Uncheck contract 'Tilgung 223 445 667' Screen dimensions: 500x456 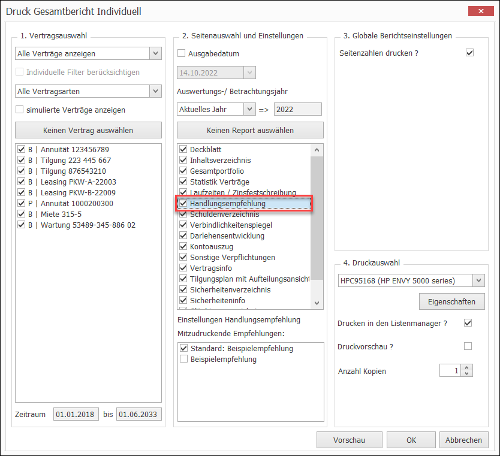(21, 160)
